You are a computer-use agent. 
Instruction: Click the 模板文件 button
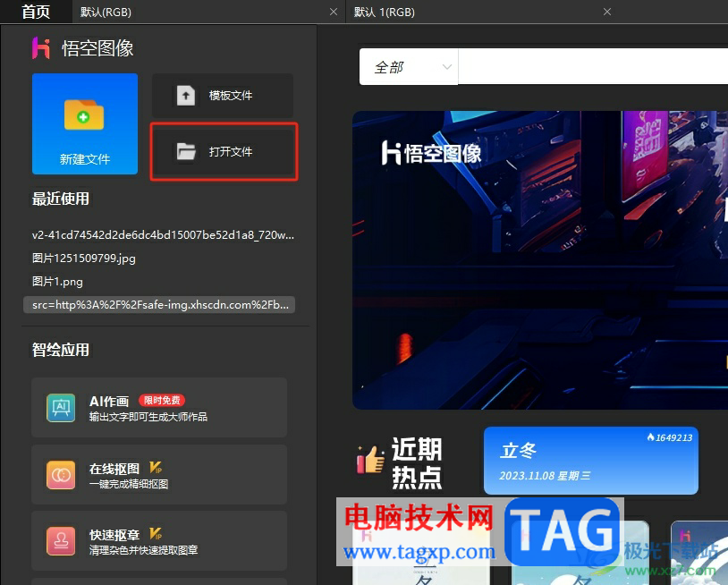tap(223, 95)
